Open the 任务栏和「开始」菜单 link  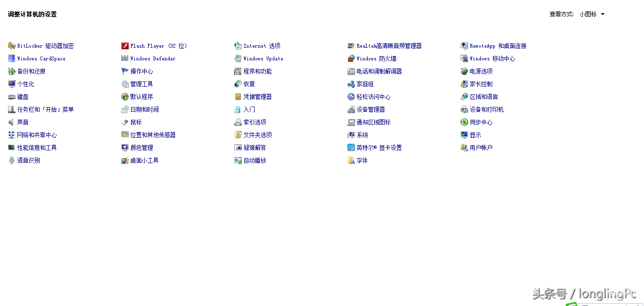click(x=46, y=109)
